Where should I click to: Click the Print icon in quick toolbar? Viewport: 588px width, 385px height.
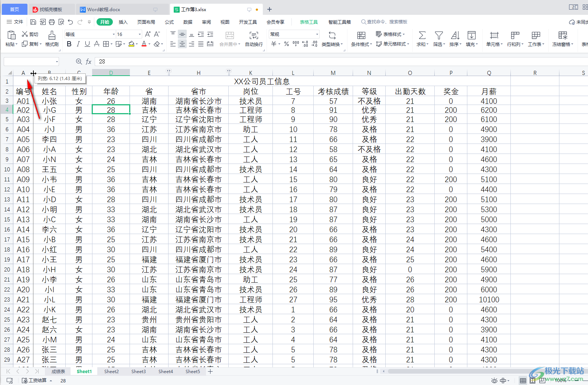point(52,22)
